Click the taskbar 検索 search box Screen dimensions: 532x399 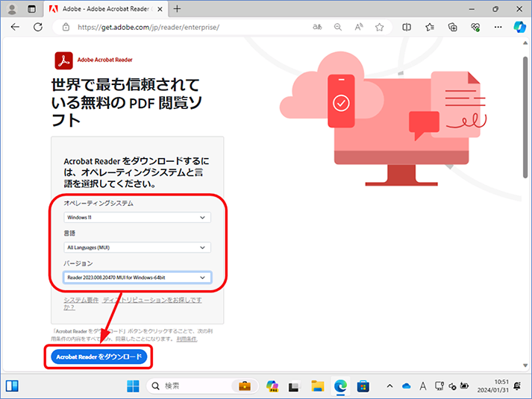202,386
